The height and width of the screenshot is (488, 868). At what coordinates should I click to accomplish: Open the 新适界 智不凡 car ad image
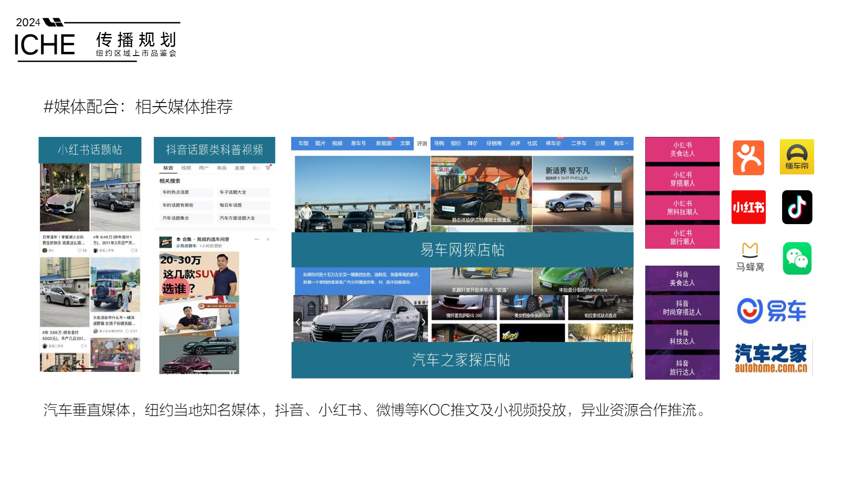[583, 190]
